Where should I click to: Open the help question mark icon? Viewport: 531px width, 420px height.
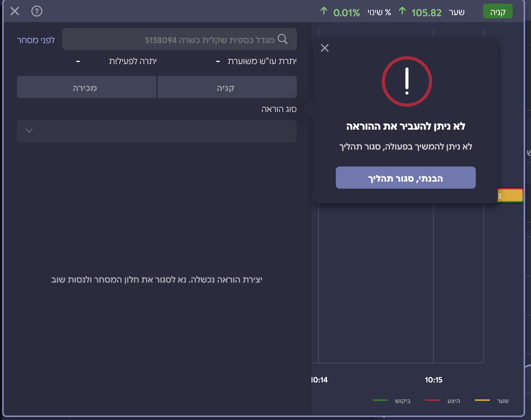[x=36, y=11]
